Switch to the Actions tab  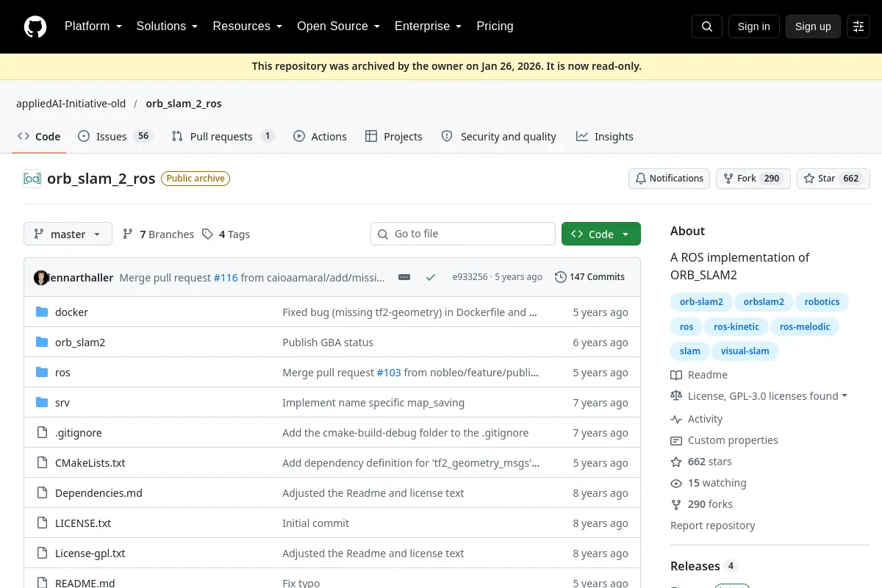320,137
